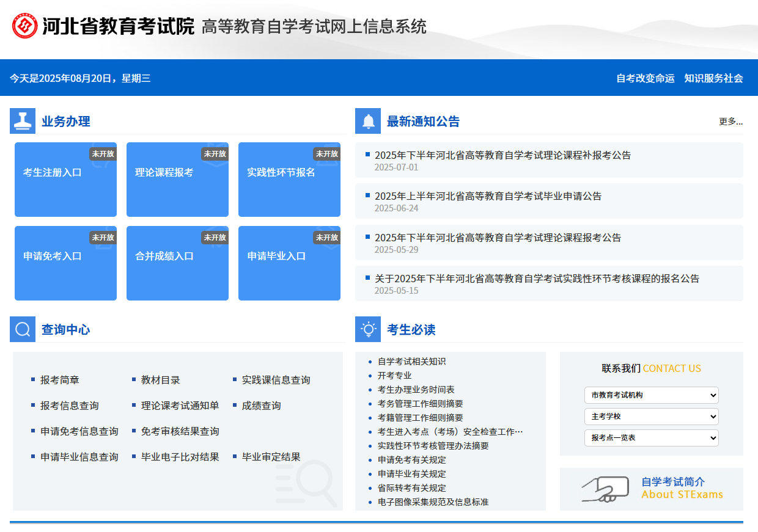Open the 市教育考试机构 dropdown
Image resolution: width=758 pixels, height=532 pixels.
pyautogui.click(x=651, y=395)
